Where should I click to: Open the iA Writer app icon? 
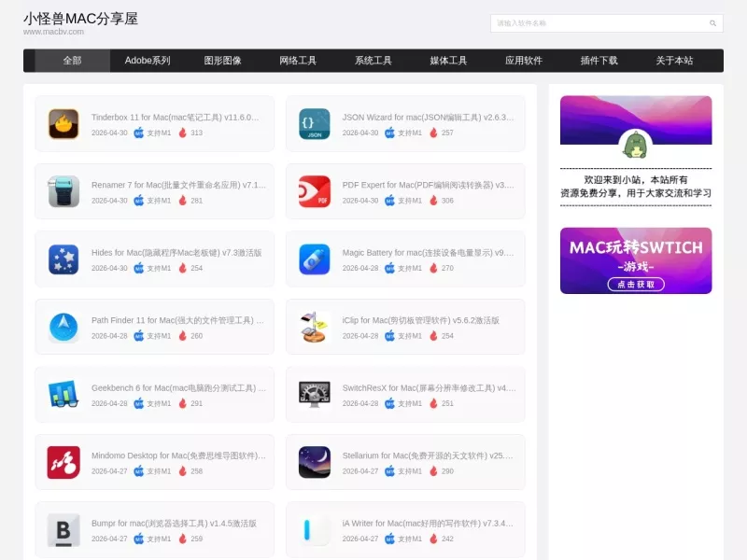315,529
